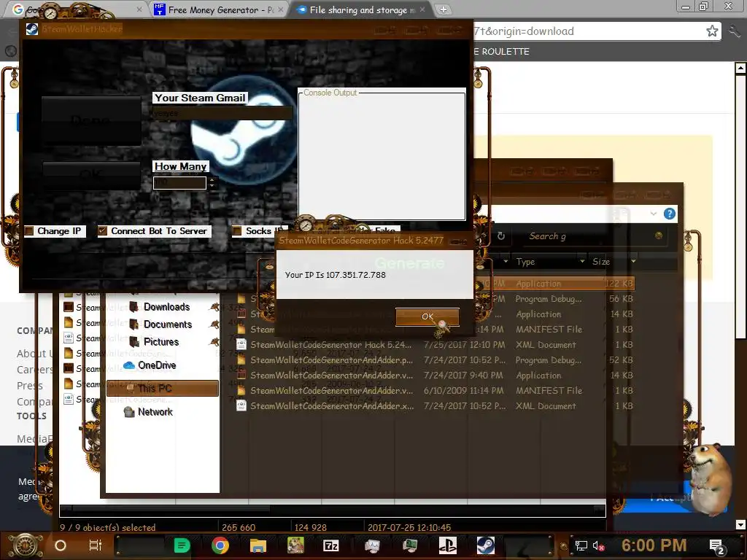Click the network tray icon
This screenshot has width=747, height=560.
click(x=581, y=545)
